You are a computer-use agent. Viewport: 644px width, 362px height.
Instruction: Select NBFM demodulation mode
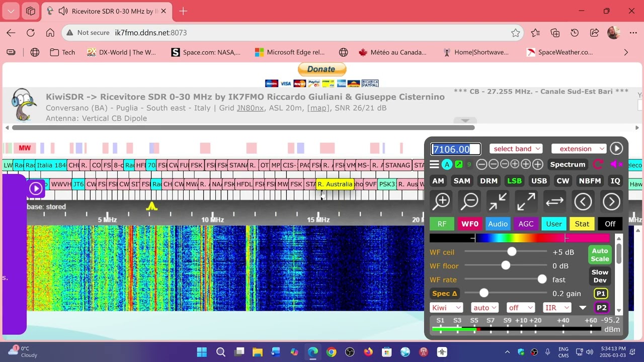coord(590,181)
